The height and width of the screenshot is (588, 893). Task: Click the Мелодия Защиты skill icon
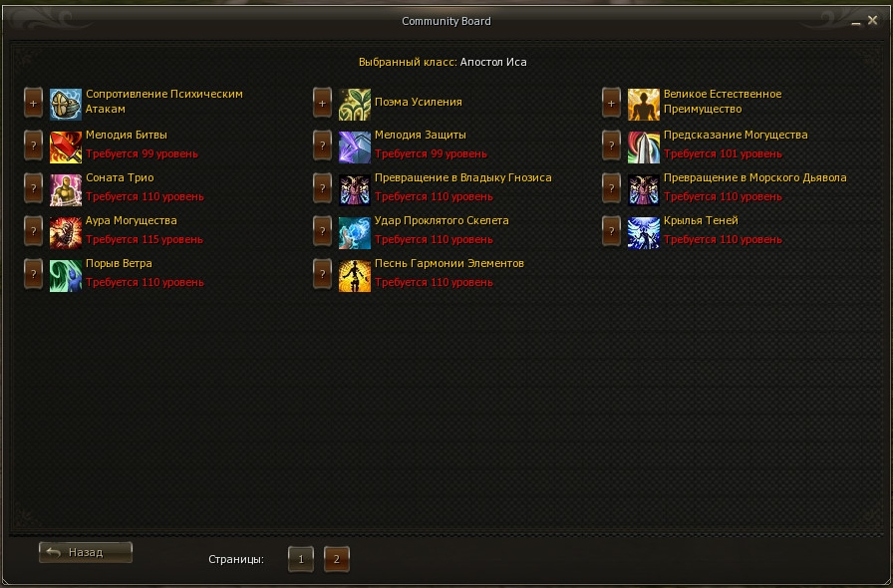click(x=354, y=147)
